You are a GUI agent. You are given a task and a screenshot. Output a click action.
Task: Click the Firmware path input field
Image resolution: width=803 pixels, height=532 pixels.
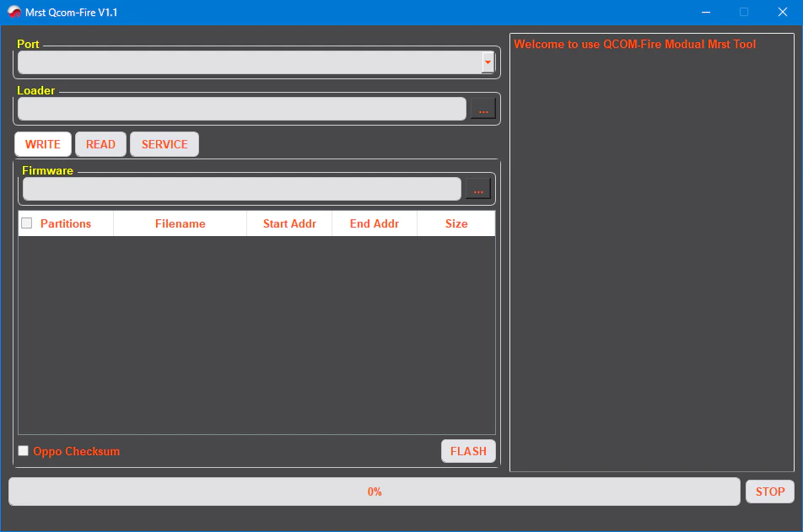click(x=241, y=189)
